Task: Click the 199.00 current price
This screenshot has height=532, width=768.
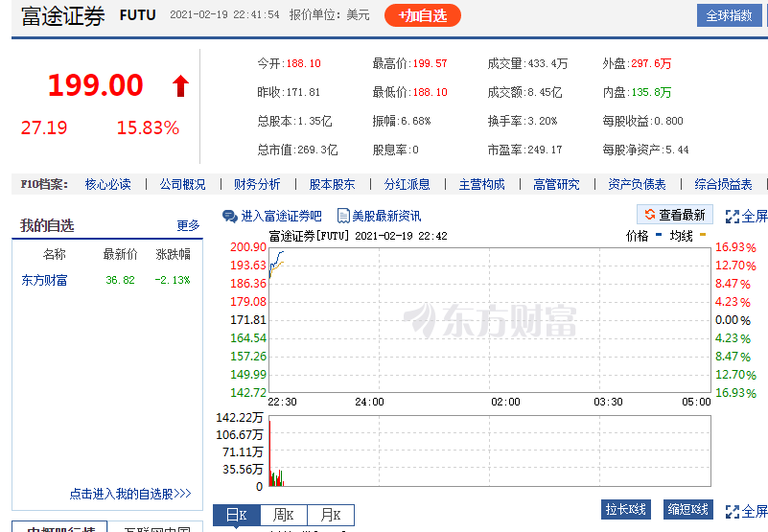Action: tap(96, 85)
